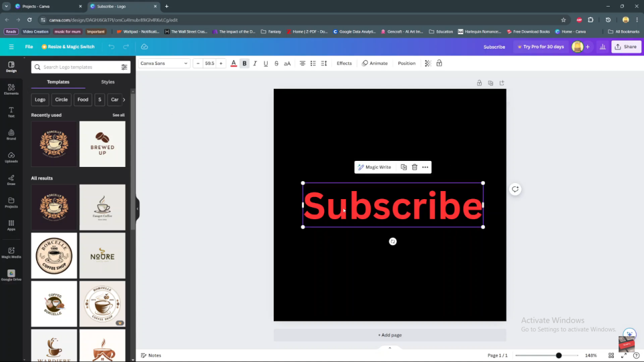Viewport: 644px width, 362px height.
Task: Click the font size field showing 59.5
Action: coord(209,63)
